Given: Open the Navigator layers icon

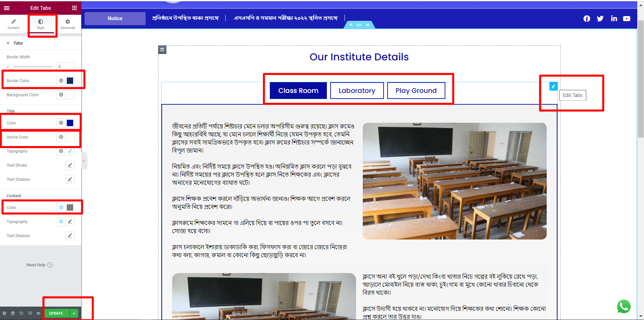Looking at the screenshot, I should 13,313.
